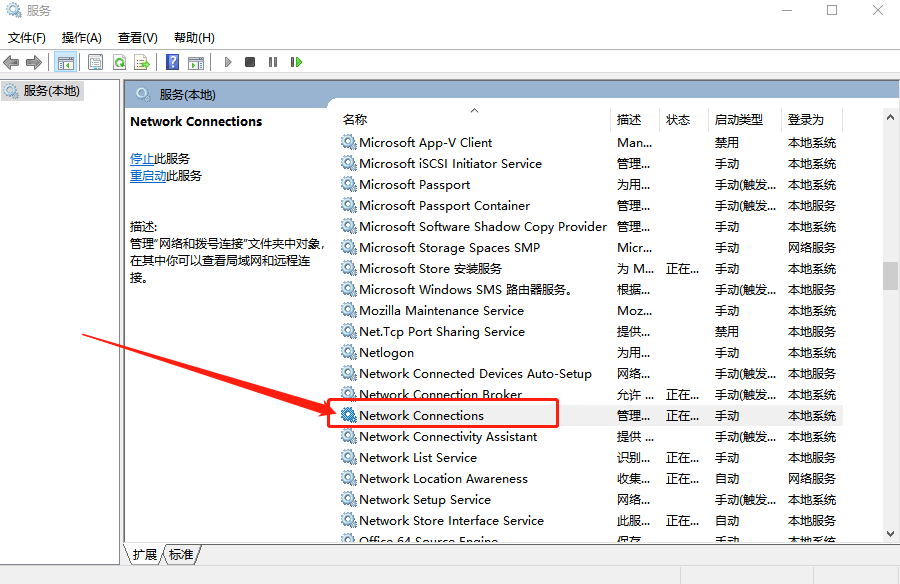Sort list by 名称 column header
The width and height of the screenshot is (900, 584).
(355, 119)
